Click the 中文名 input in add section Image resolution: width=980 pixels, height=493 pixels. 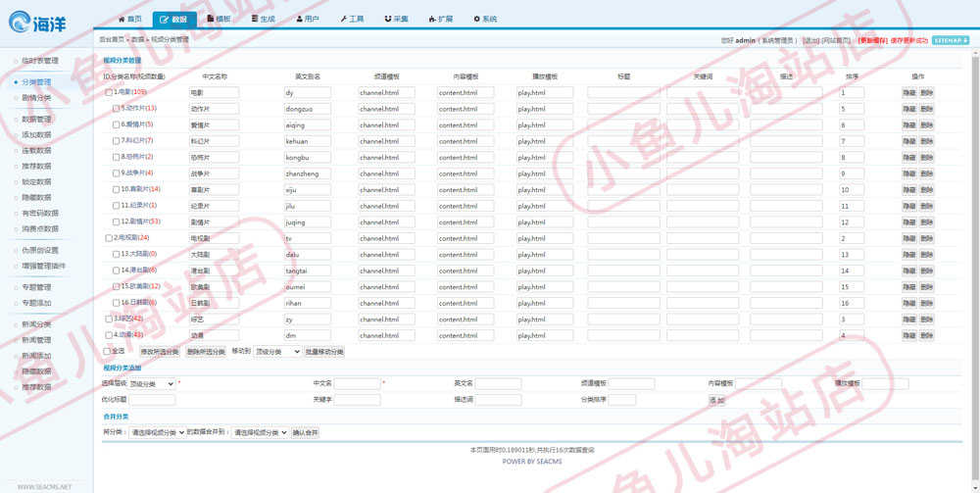[357, 383]
